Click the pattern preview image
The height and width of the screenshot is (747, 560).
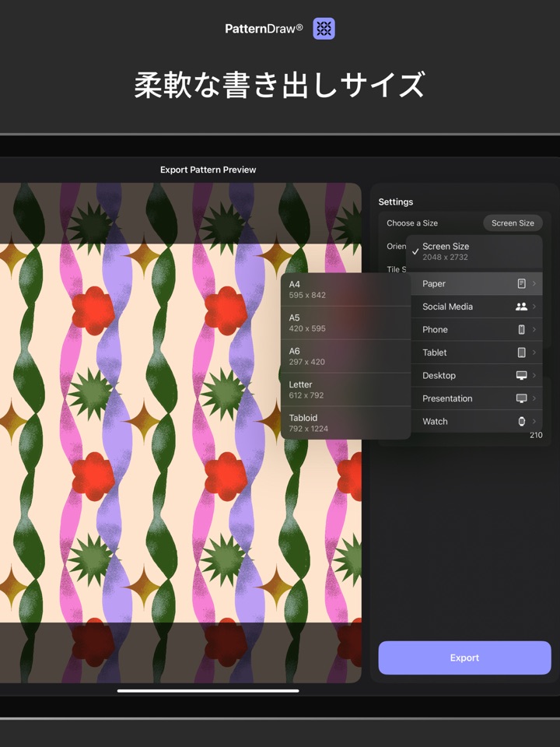point(180,433)
